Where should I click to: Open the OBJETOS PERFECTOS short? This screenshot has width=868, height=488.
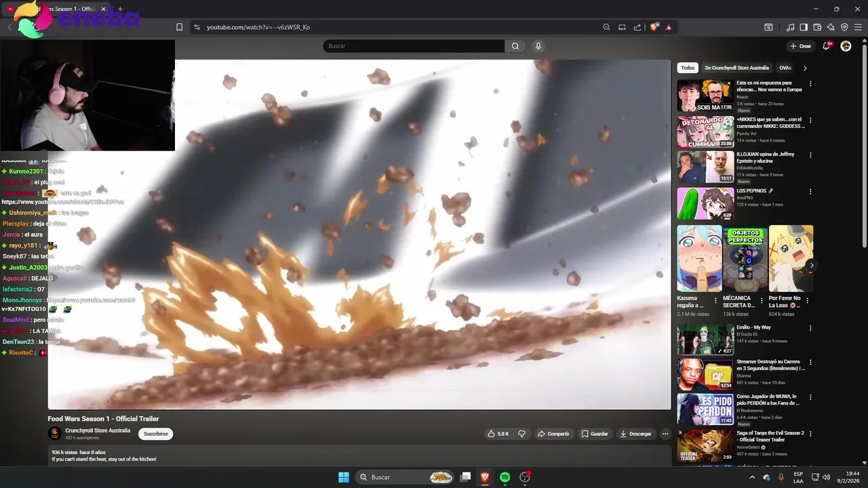745,258
